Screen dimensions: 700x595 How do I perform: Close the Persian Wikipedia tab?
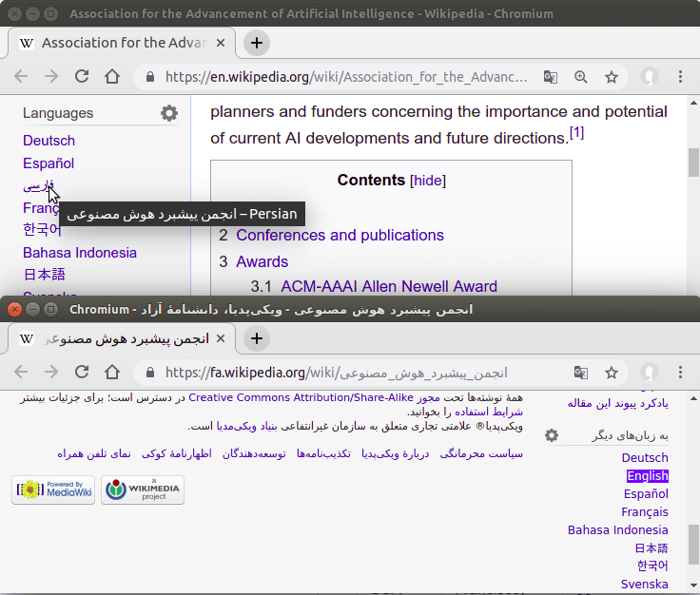(x=221, y=338)
